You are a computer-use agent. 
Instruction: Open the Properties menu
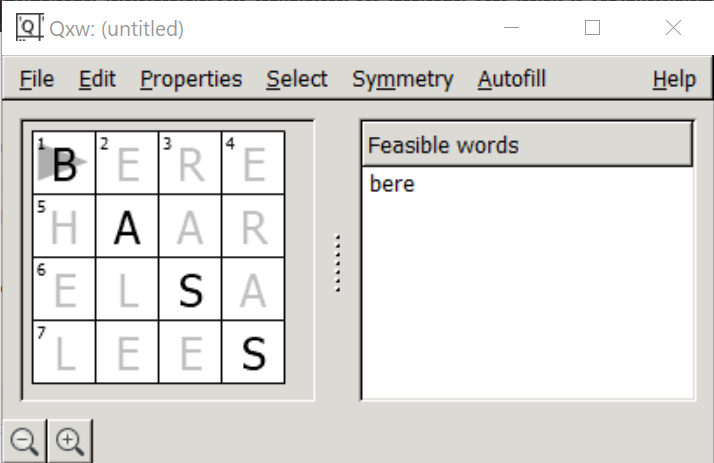(191, 79)
